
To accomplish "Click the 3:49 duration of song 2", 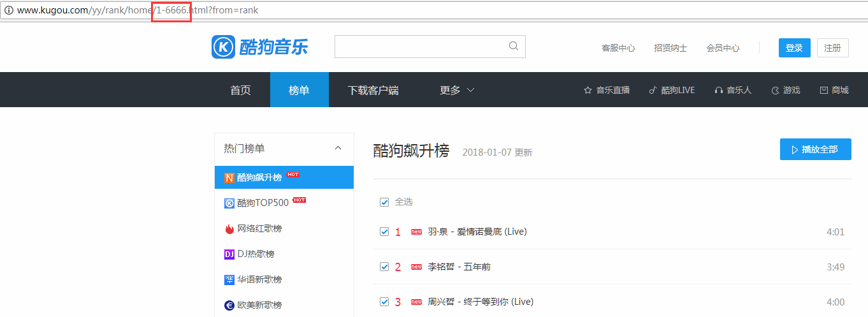I will click(x=835, y=267).
